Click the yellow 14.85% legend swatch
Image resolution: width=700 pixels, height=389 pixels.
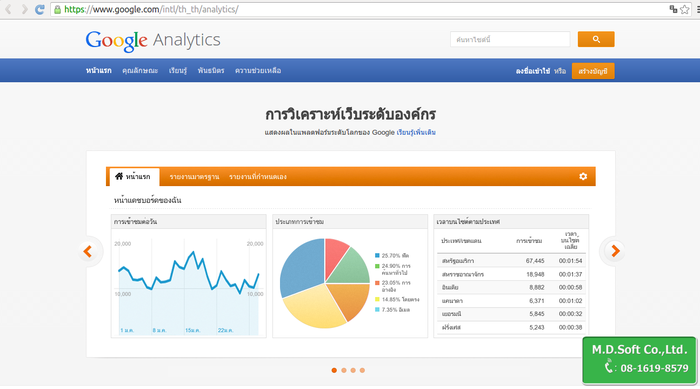tap(377, 299)
